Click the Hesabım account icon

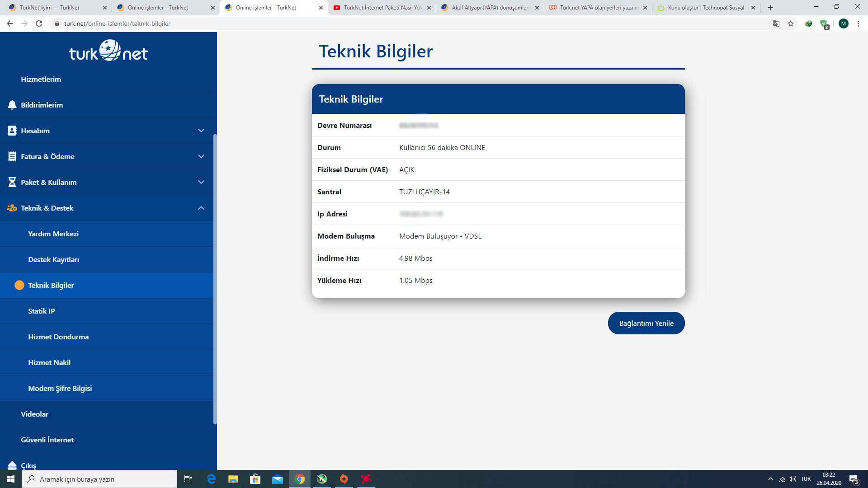click(x=12, y=131)
